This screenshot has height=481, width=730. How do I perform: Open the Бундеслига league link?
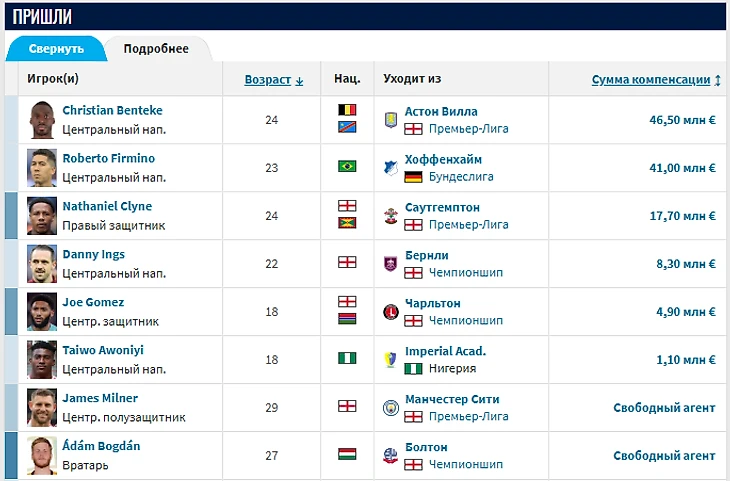(x=461, y=176)
